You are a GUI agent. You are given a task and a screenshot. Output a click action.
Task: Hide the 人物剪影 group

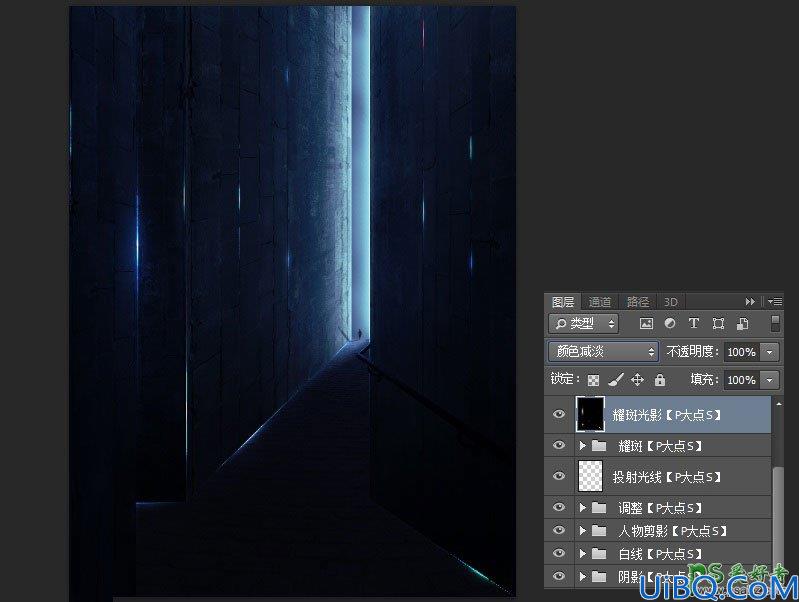(x=559, y=530)
